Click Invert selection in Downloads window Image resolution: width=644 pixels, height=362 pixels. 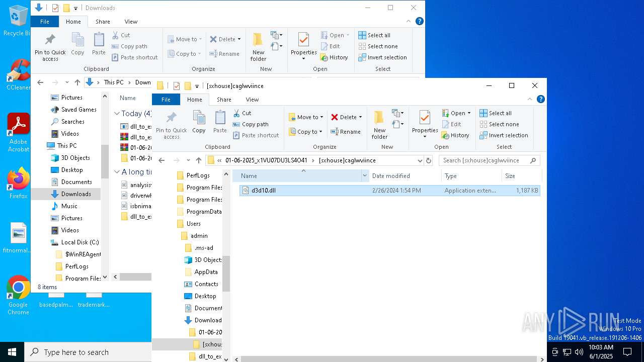(382, 57)
